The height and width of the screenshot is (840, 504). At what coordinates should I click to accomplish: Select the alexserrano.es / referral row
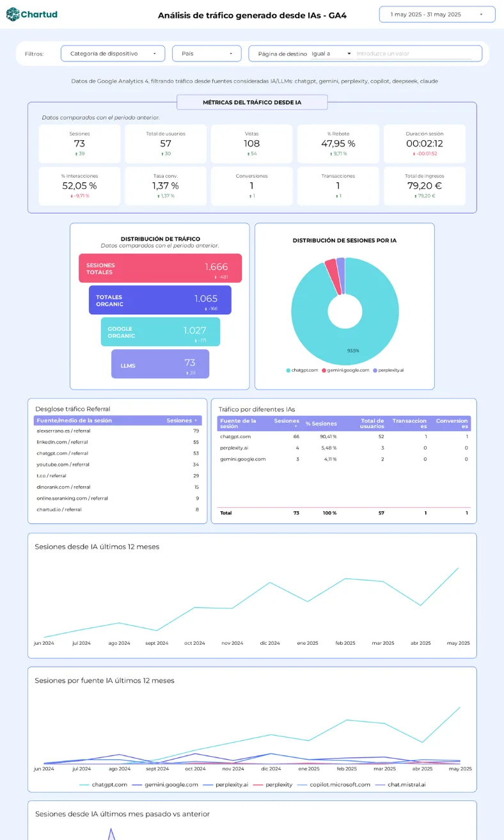(x=118, y=431)
